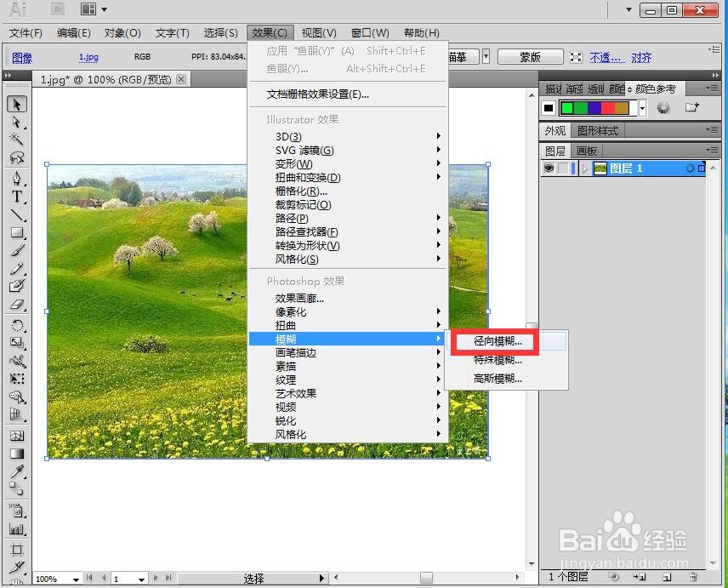Click target circle of 图层 1
The image size is (728, 588).
(x=690, y=168)
